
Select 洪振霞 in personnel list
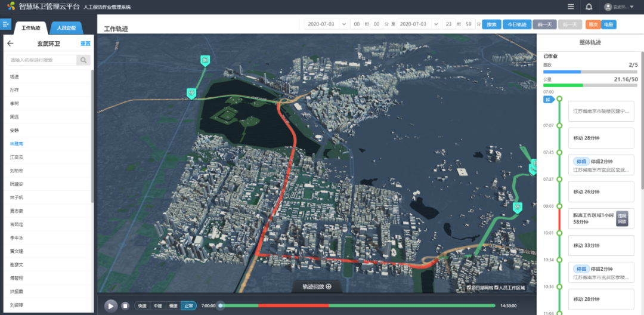click(48, 291)
